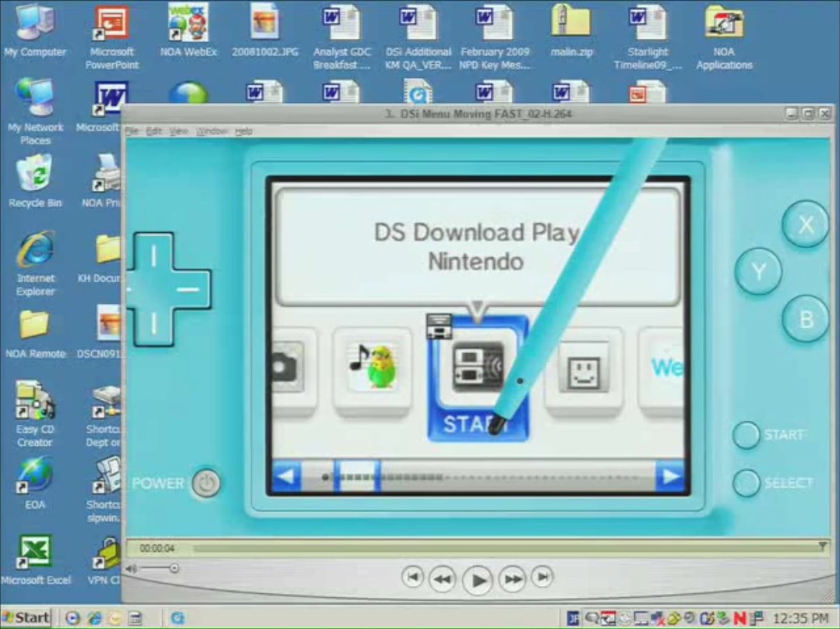Select the Starlight Timeline09 document

coord(648,37)
